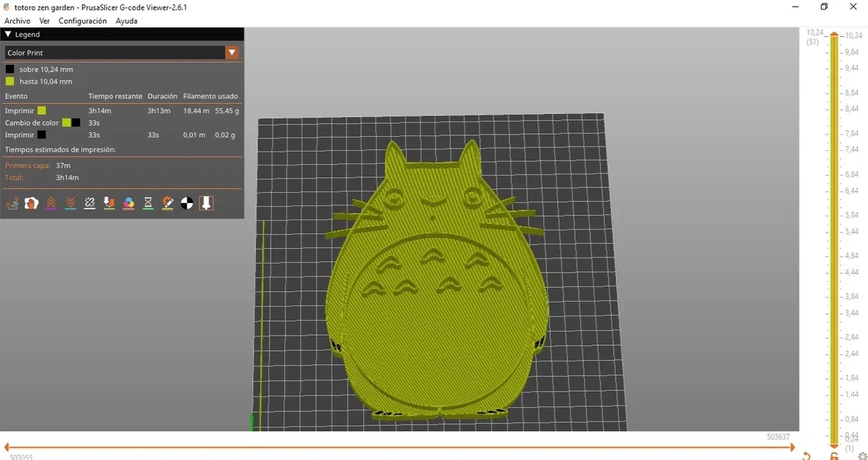868x460 pixels.
Task: Restore down the PrusaSlicer window
Action: coord(824,7)
